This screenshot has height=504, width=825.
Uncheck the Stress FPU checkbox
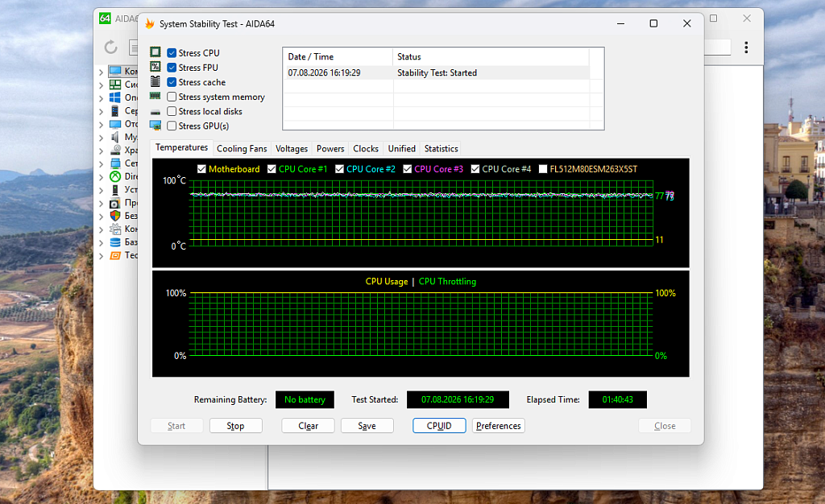pyautogui.click(x=172, y=68)
